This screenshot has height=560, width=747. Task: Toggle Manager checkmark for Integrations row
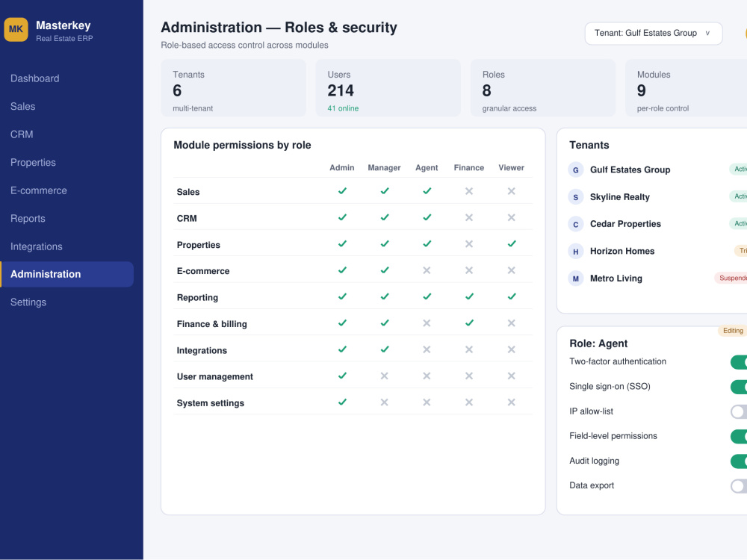tap(385, 349)
